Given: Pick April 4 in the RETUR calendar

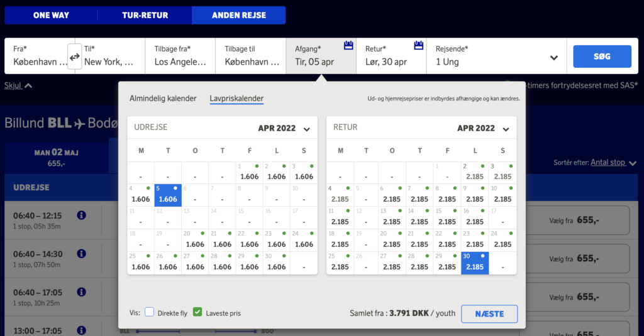Looking at the screenshot, I should coord(340,195).
